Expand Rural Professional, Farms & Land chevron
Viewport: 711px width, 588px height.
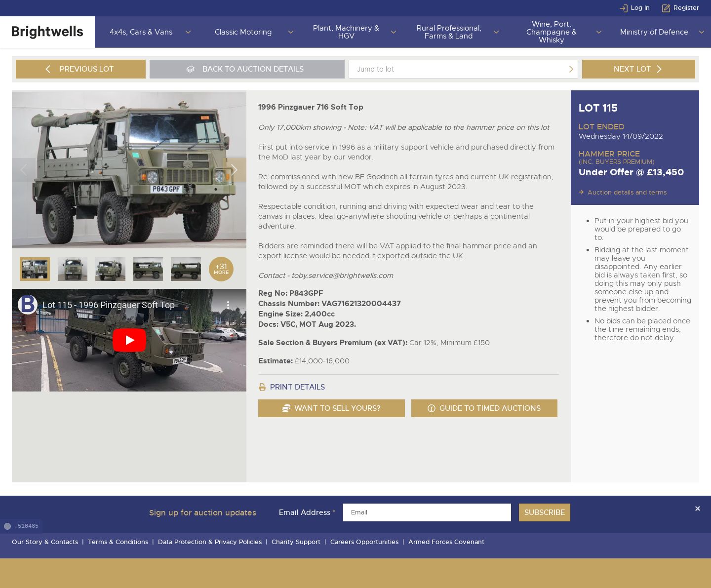[x=496, y=32]
